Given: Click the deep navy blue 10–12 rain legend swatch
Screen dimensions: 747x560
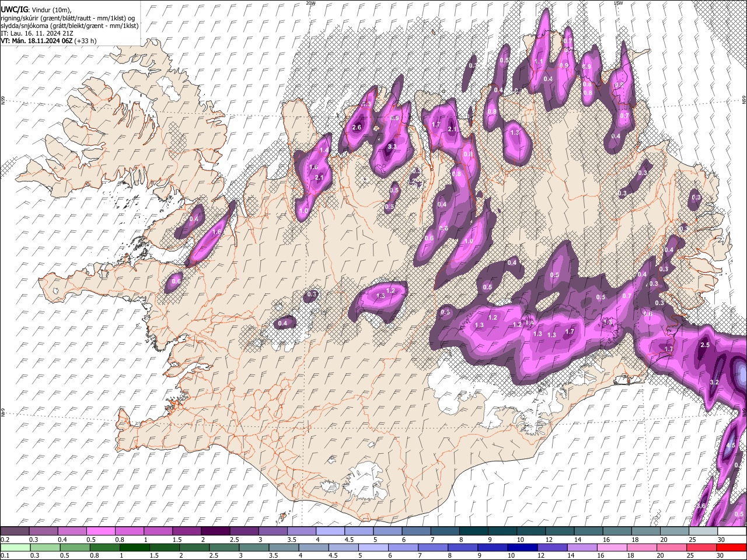Looking at the screenshot, I should [x=522, y=547].
